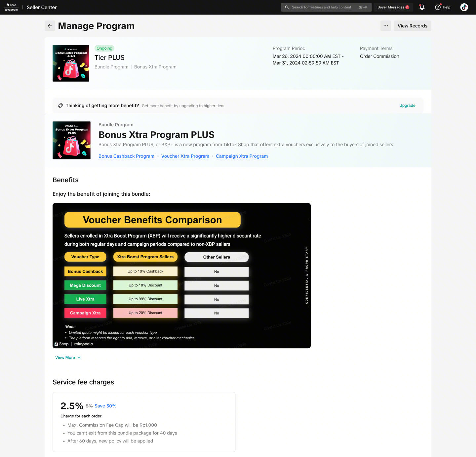Click the 'Max. Commission Fee Cap will be Rp1.000' line
476x457 pixels.
tap(112, 425)
